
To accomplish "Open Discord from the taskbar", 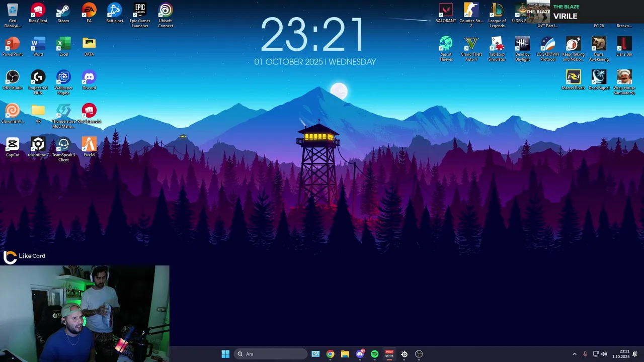I will [x=360, y=354].
